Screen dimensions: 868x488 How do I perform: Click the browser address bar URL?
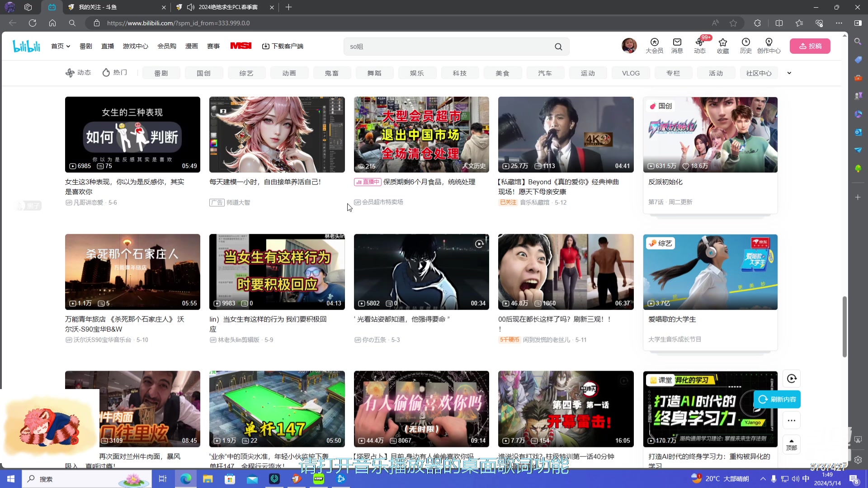(x=179, y=23)
